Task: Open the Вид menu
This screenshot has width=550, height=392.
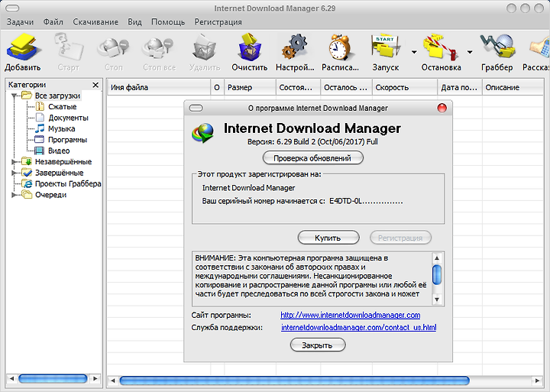Action: pos(134,21)
